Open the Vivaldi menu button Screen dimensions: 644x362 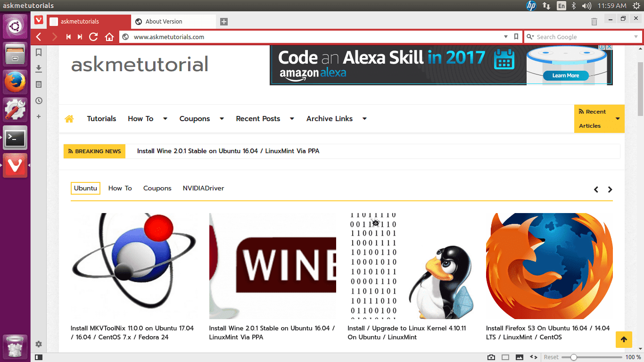[39, 20]
